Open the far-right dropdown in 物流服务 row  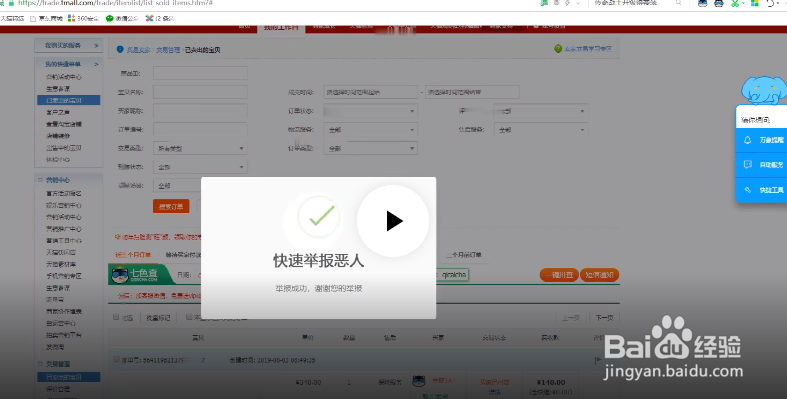point(541,129)
